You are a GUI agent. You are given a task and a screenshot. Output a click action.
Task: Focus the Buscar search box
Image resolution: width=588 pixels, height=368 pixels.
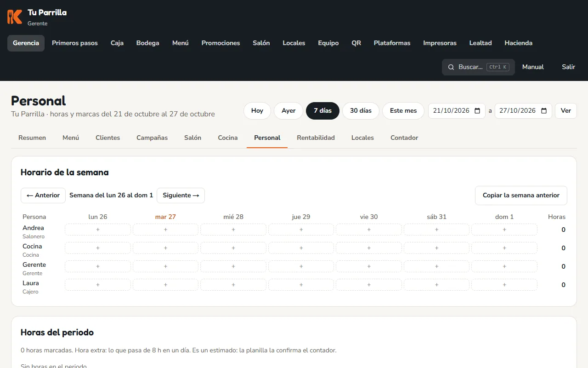coord(478,67)
